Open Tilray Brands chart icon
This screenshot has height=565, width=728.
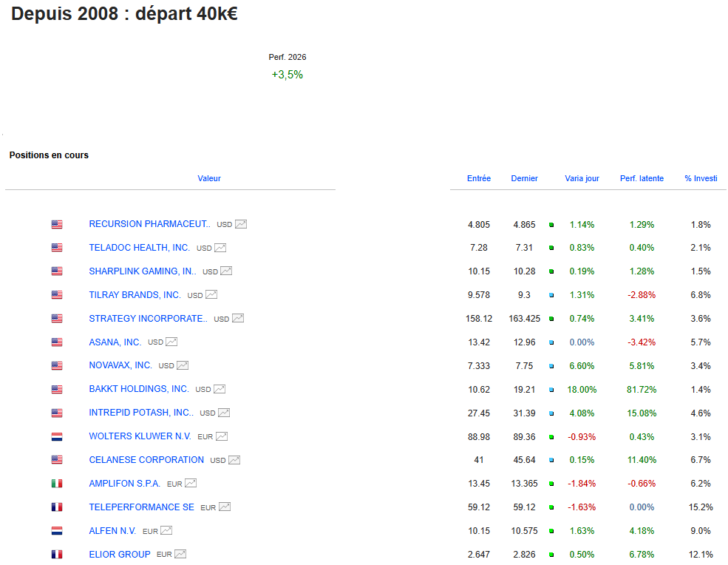tap(211, 295)
